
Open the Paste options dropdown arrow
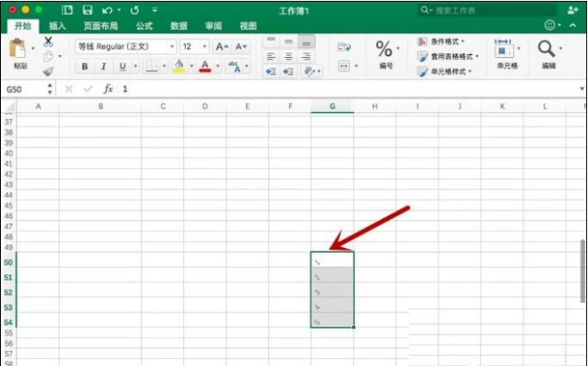(33, 48)
